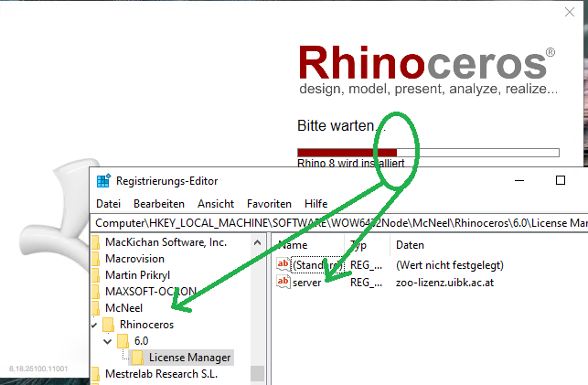
Task: Select the 6.0 registry key
Action: [142, 341]
